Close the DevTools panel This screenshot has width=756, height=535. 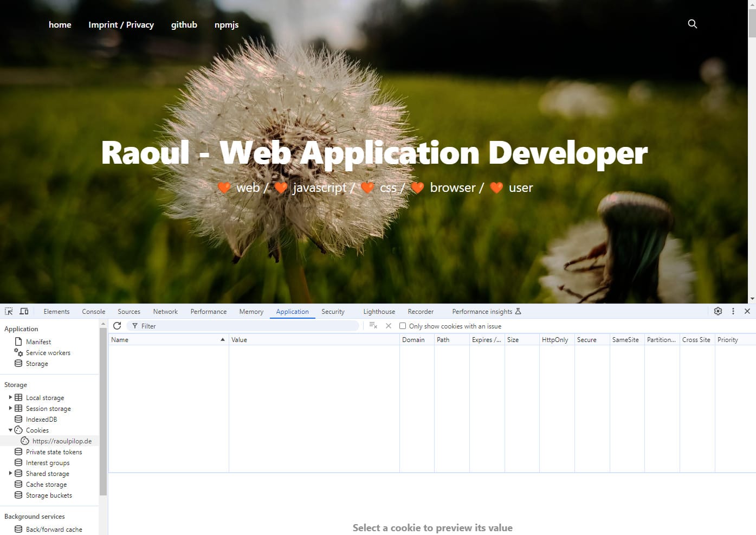click(x=747, y=311)
